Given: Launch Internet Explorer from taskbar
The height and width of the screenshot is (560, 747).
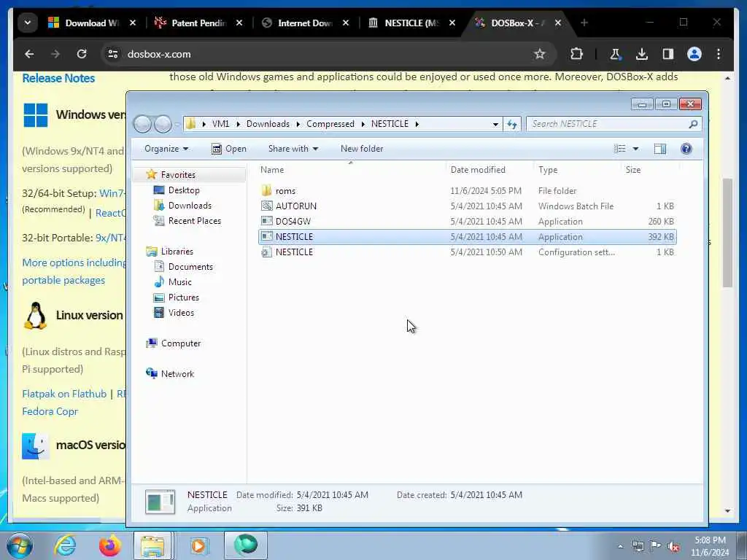Looking at the screenshot, I should pos(65,545).
